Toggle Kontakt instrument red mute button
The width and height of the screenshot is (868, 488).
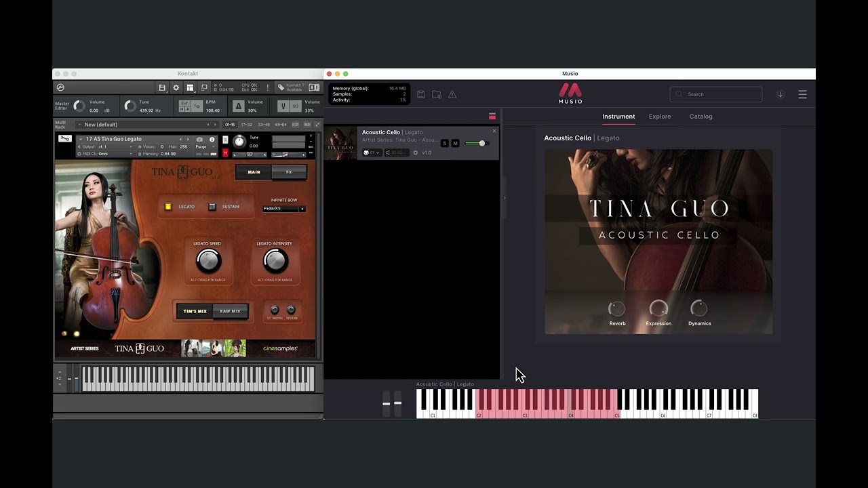(x=226, y=152)
